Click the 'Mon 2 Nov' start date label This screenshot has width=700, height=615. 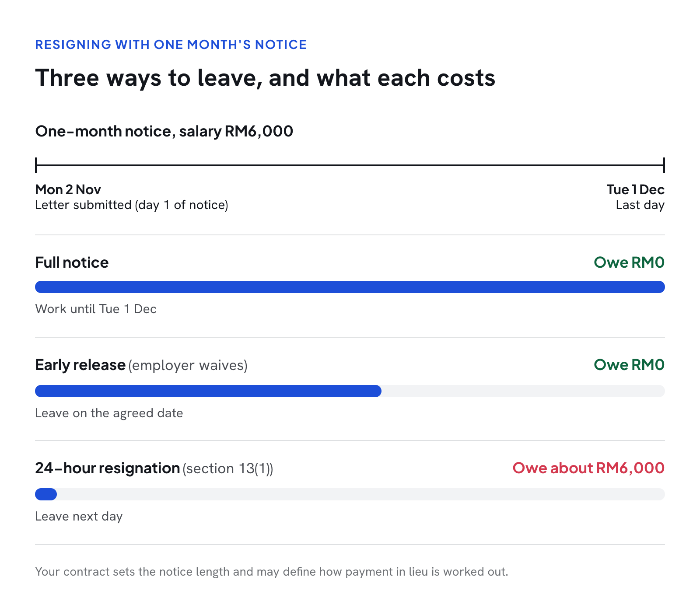(x=68, y=189)
